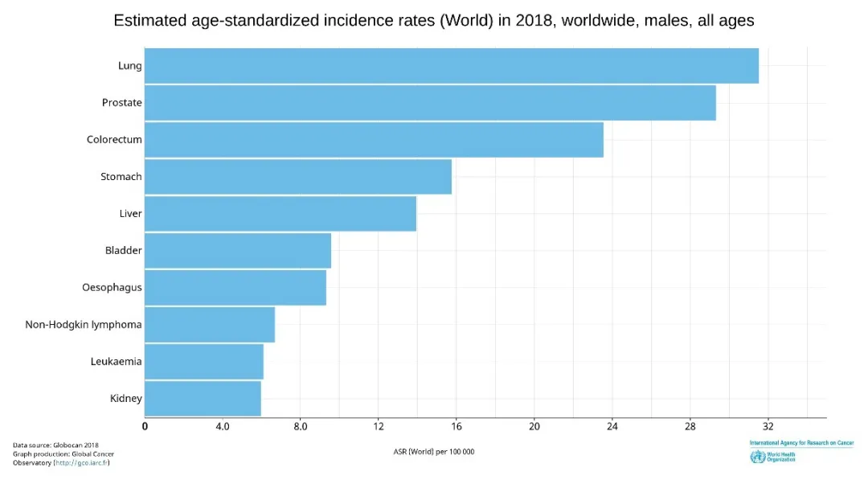Image resolution: width=868 pixels, height=480 pixels.
Task: Select the Colorectum bar
Action: click(x=375, y=140)
